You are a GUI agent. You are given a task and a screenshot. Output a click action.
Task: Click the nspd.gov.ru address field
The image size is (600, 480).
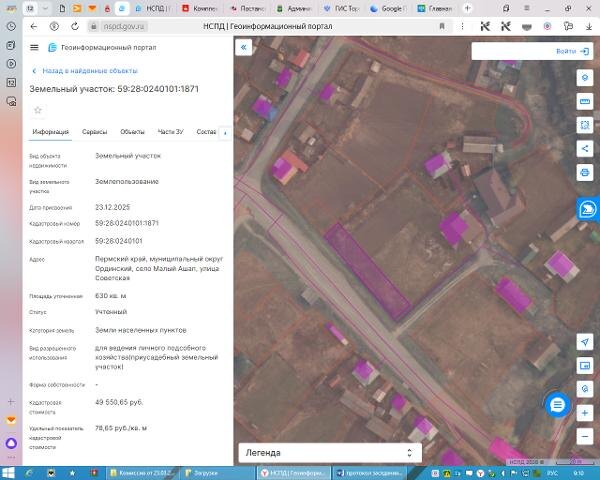coord(124,26)
